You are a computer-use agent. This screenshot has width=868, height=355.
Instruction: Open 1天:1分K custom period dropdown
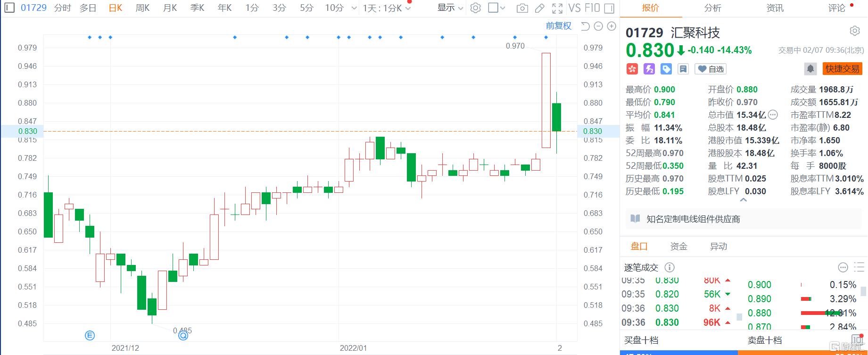(386, 8)
